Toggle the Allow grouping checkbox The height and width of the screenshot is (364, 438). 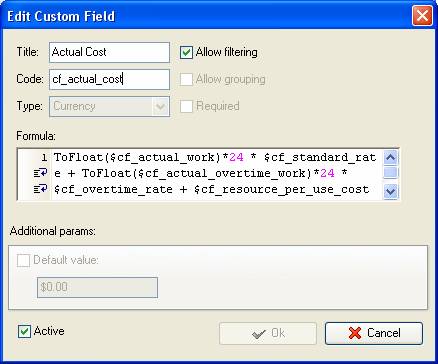(186, 79)
